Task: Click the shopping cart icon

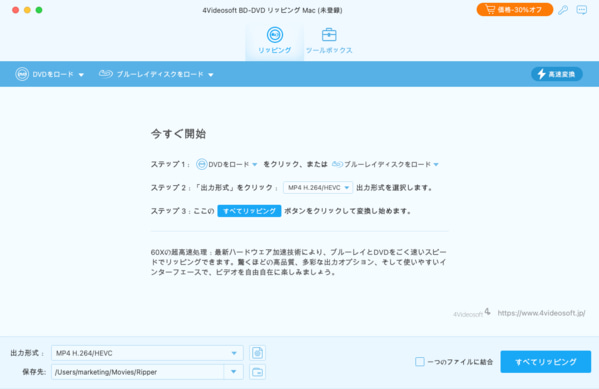Action: (x=490, y=10)
